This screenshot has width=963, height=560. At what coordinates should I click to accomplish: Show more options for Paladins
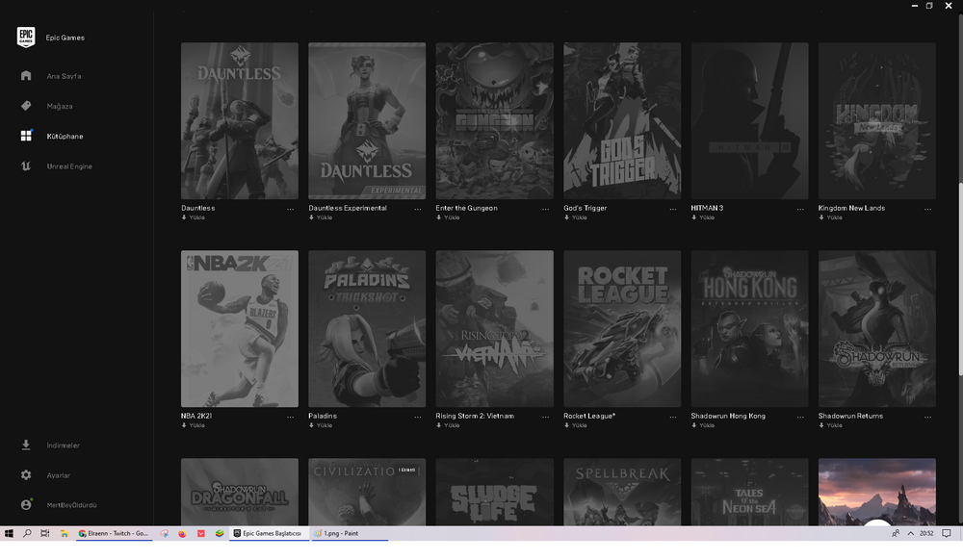point(418,417)
